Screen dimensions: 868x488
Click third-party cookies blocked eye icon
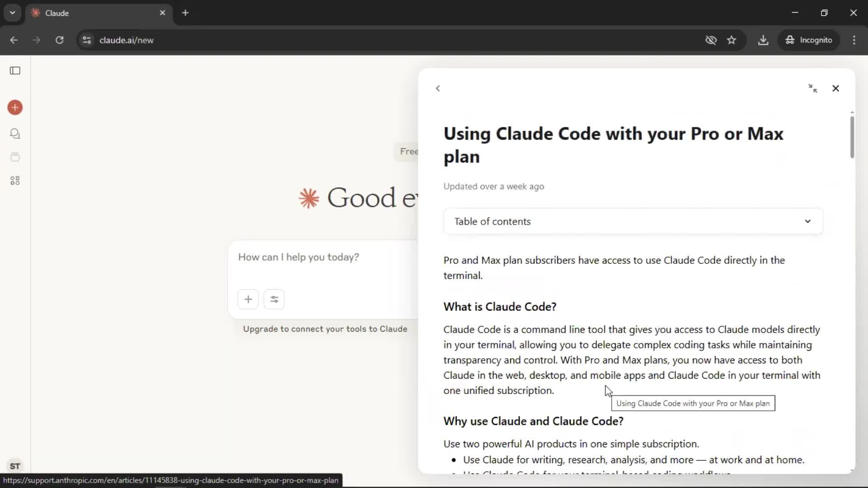(x=711, y=40)
